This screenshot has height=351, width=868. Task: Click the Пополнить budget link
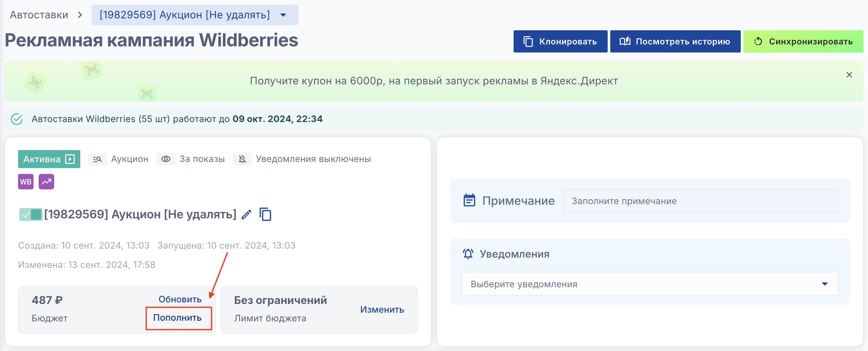pos(178,318)
